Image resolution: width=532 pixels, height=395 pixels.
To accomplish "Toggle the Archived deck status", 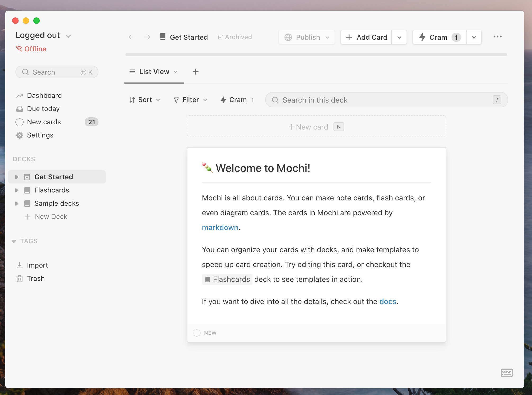I will 235,37.
